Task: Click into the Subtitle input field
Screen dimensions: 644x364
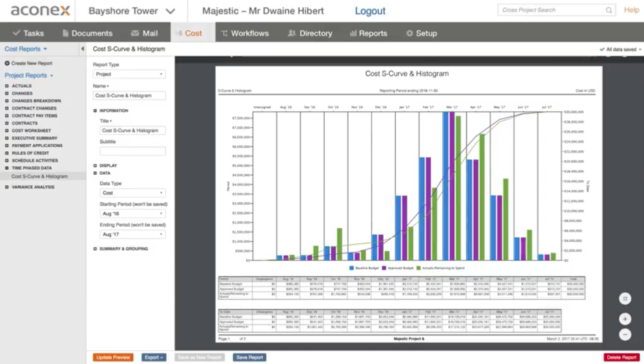Action: [132, 151]
